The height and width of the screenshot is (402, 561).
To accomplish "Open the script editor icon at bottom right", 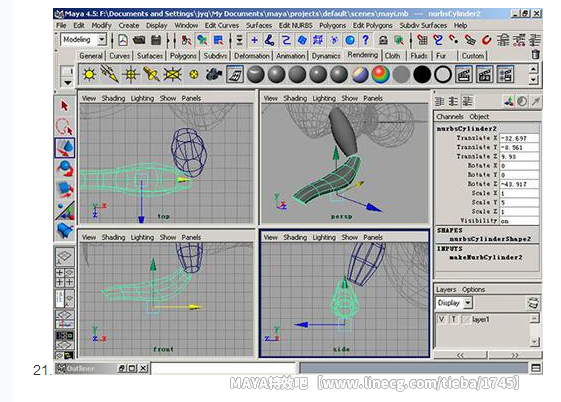I will [x=536, y=368].
